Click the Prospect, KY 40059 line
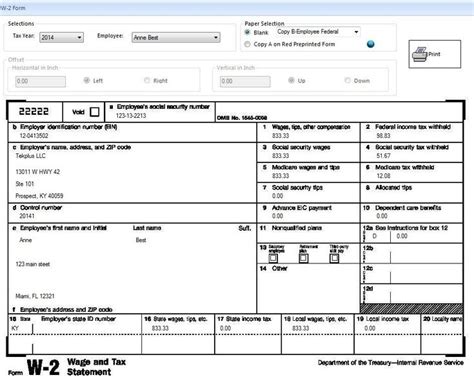Screen dimensions: 474x384 pyautogui.click(x=39, y=196)
